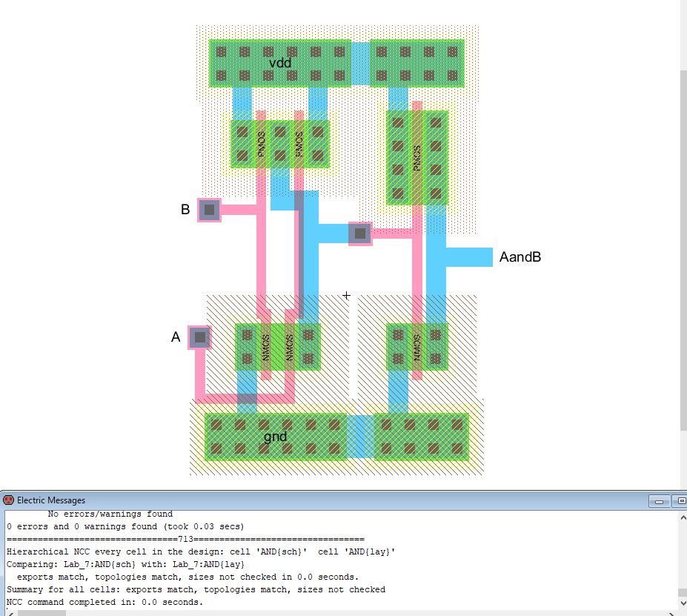687x616 pixels.
Task: Click the '0 errors and 0 warnings found' line
Action: pyautogui.click(x=125, y=526)
